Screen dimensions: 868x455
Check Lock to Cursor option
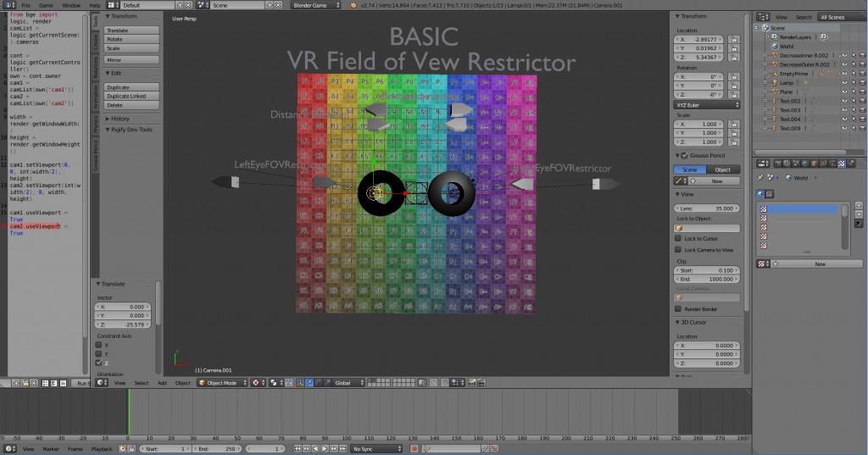678,238
